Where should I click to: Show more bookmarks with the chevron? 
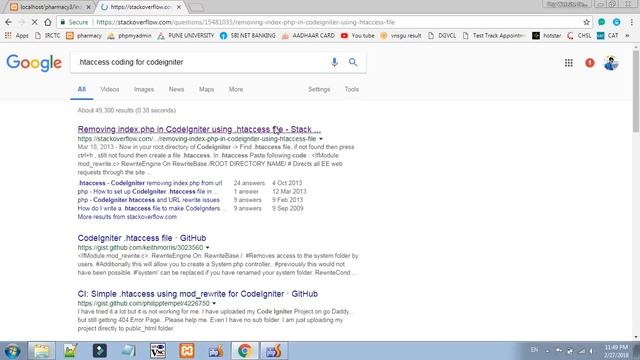(627, 36)
